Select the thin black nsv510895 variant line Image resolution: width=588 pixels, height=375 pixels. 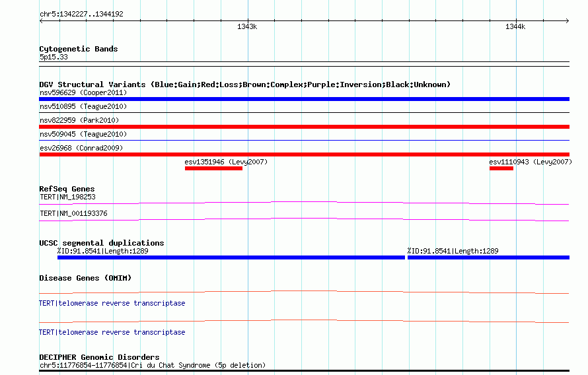(x=304, y=112)
